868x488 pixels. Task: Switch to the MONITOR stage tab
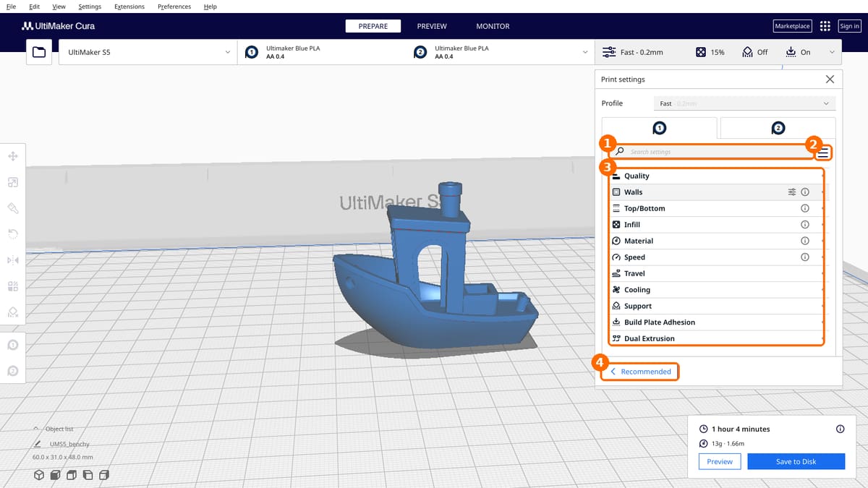[x=493, y=26]
